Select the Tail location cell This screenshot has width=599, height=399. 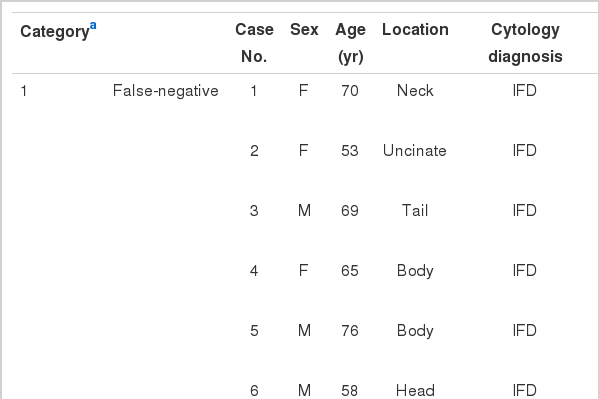click(415, 211)
